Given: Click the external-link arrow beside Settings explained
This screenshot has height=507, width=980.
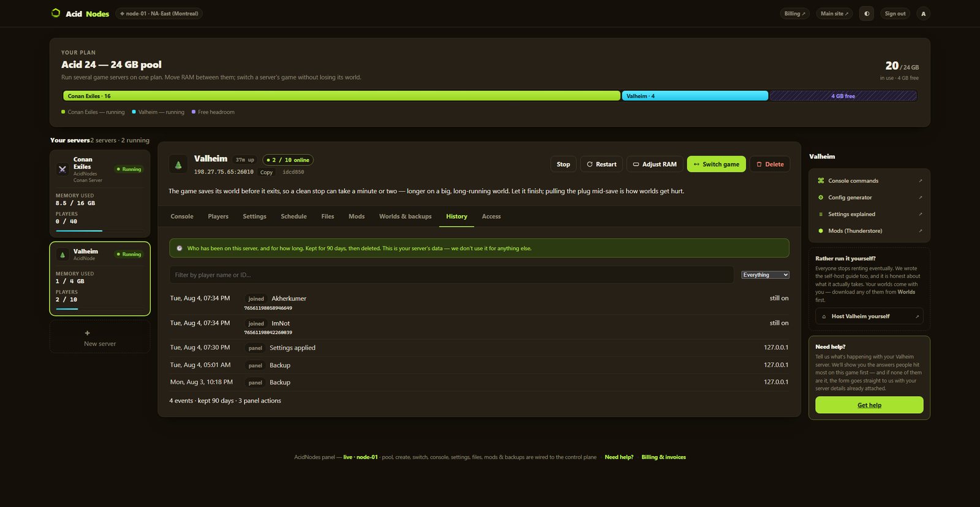Looking at the screenshot, I should [x=920, y=214].
